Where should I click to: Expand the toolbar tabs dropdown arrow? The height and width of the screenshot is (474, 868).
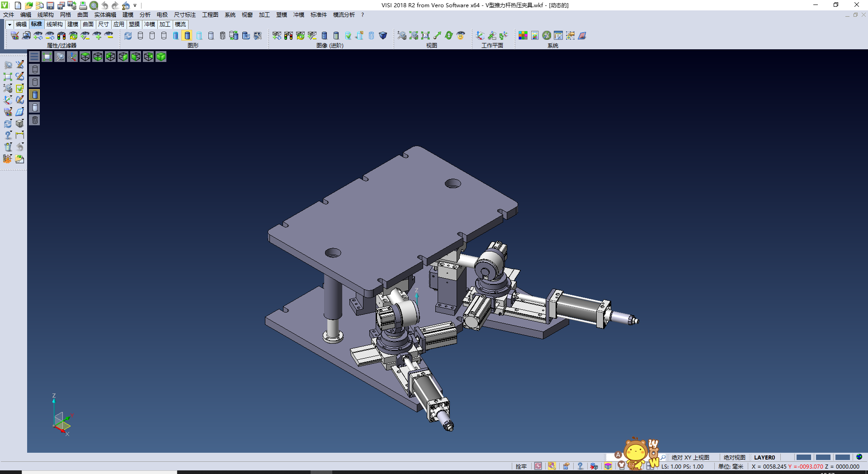tap(9, 24)
